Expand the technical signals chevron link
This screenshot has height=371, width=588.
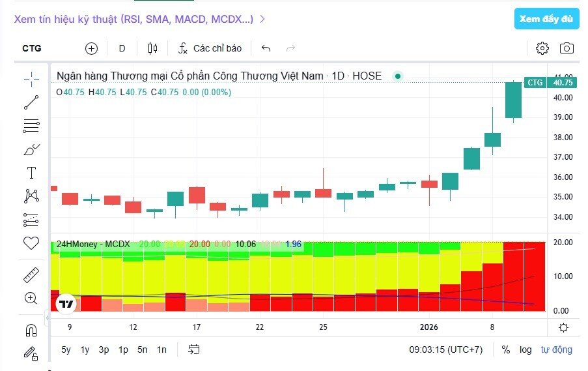tap(262, 19)
